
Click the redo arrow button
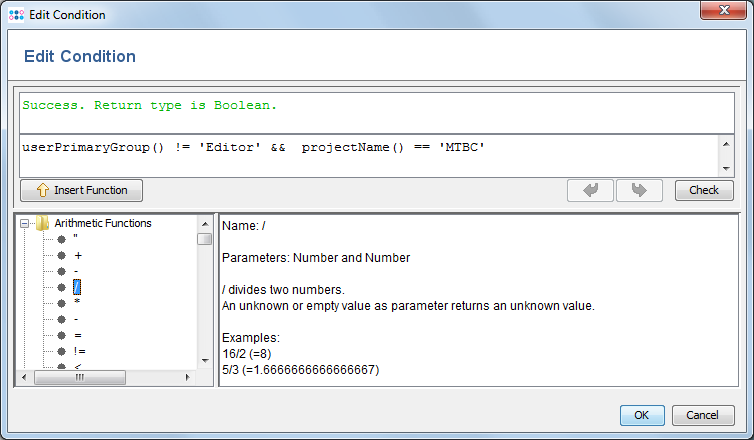640,190
